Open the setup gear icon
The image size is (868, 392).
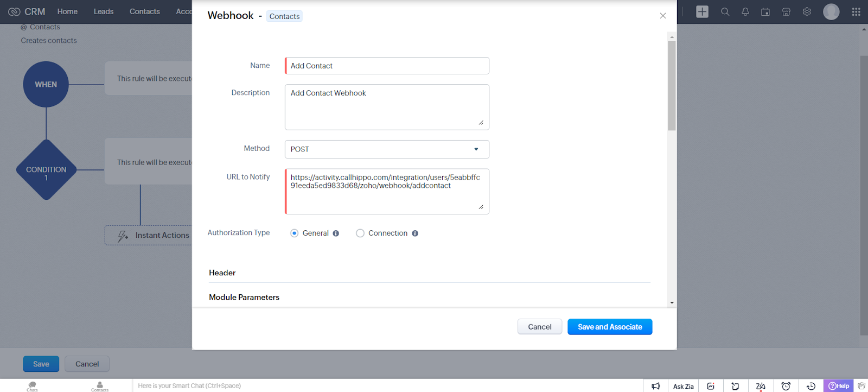point(807,11)
